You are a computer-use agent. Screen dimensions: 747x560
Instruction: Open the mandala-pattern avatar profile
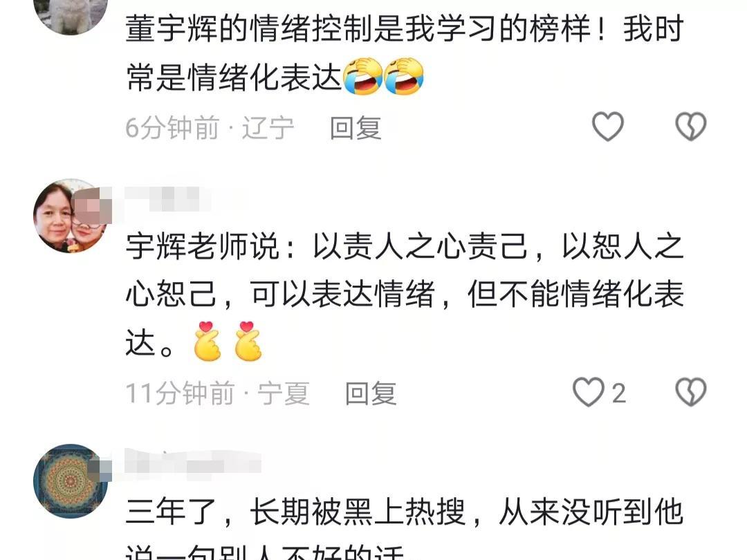tap(71, 481)
